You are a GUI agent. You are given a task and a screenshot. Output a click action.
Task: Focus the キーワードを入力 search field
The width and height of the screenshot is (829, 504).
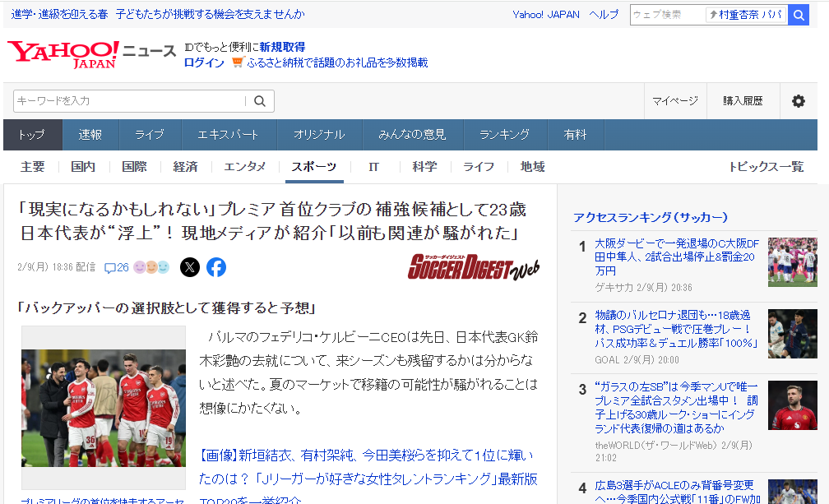(x=128, y=101)
